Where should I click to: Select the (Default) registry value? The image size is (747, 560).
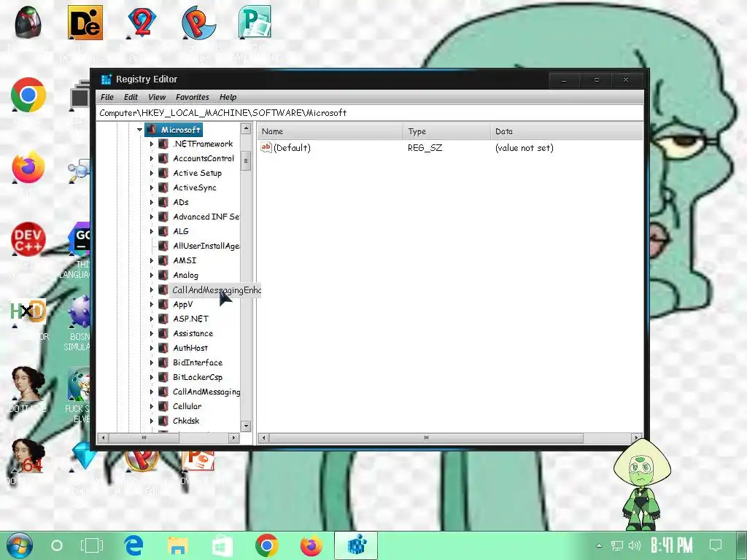[292, 148]
